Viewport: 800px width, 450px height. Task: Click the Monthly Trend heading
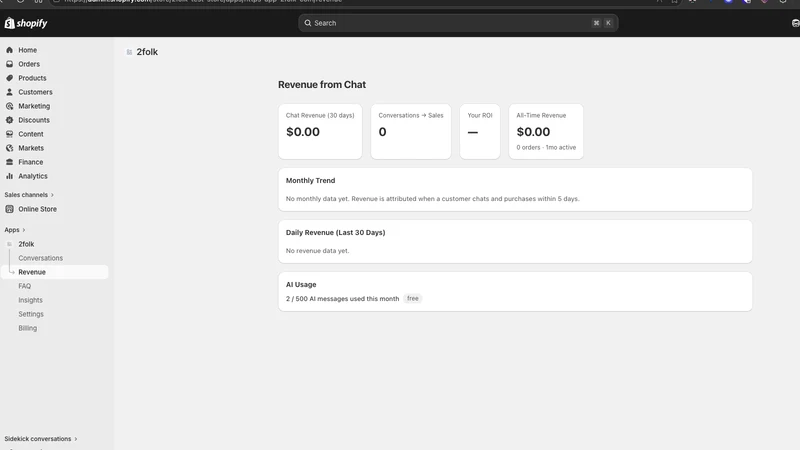click(310, 181)
